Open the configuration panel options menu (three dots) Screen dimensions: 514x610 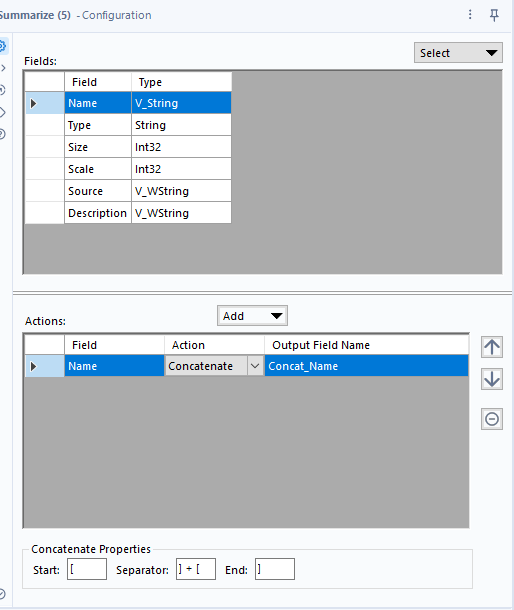pos(470,15)
